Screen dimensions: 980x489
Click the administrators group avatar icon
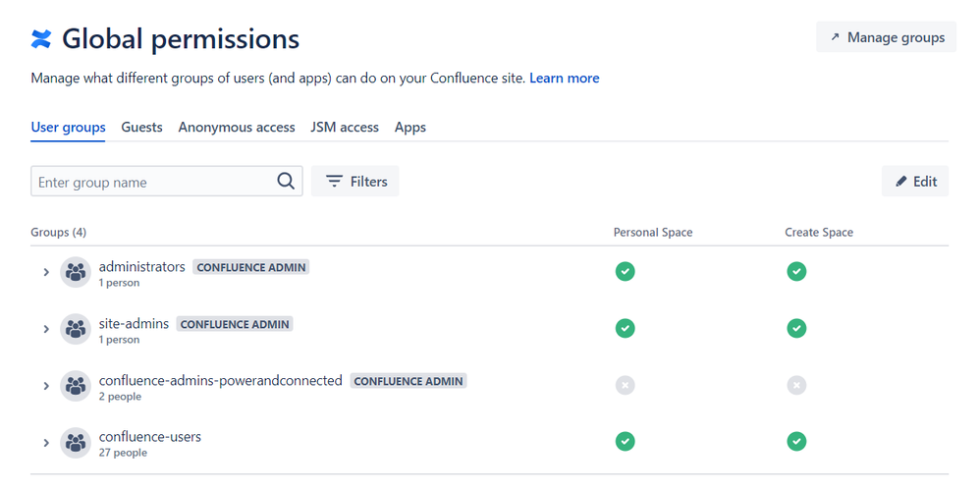click(x=76, y=272)
